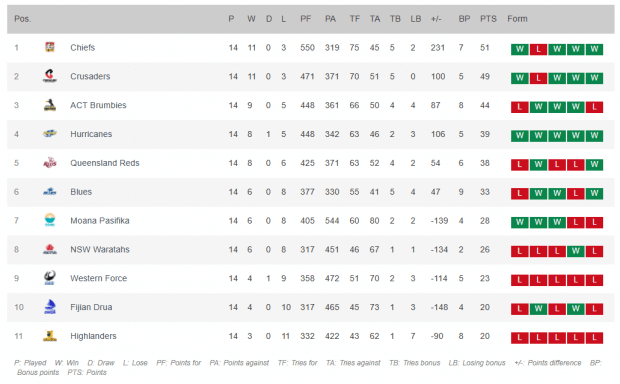Click the Western Force team logo

click(x=50, y=278)
